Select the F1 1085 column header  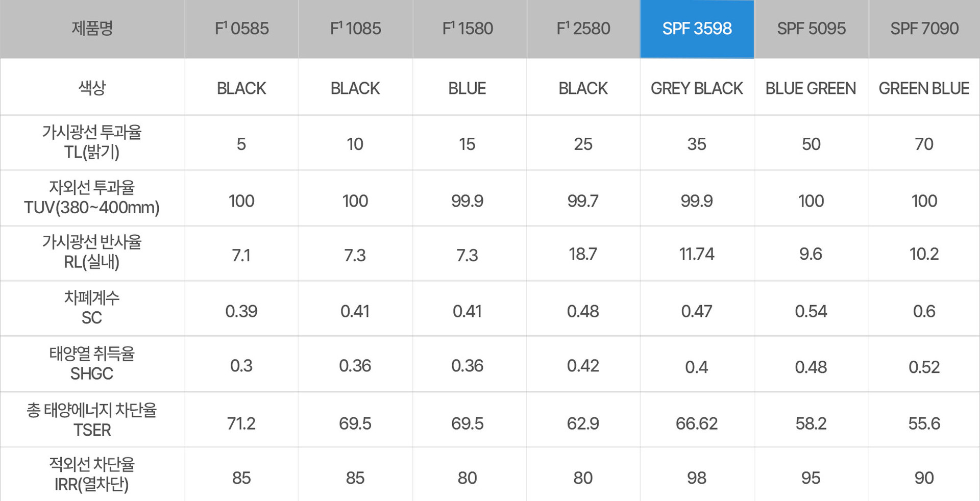(355, 29)
